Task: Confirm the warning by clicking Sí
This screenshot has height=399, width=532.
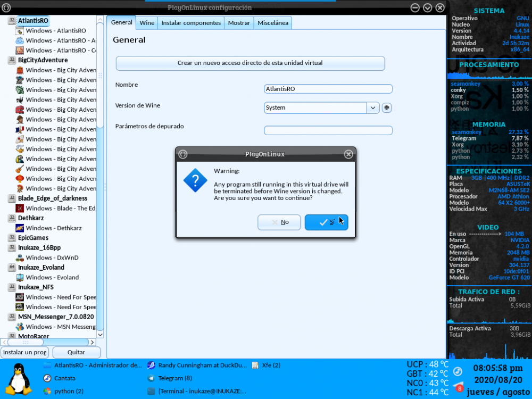Action: [x=326, y=222]
